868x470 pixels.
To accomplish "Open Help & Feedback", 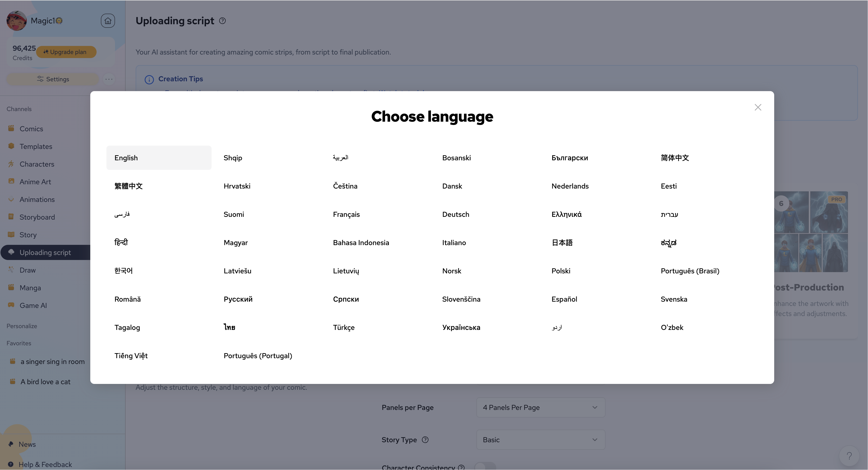I will [x=45, y=464].
